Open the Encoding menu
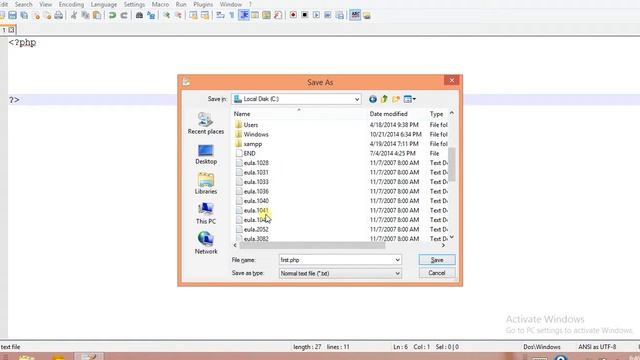The width and height of the screenshot is (640, 360). point(71,4)
